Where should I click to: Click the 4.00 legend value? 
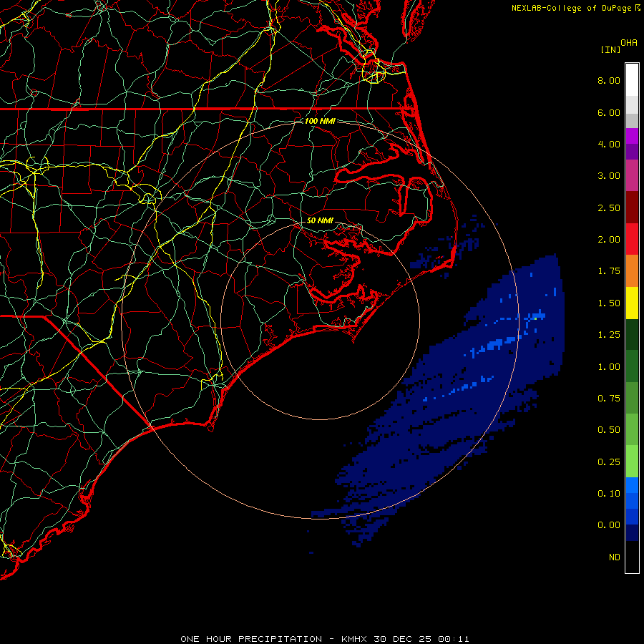tap(609, 144)
